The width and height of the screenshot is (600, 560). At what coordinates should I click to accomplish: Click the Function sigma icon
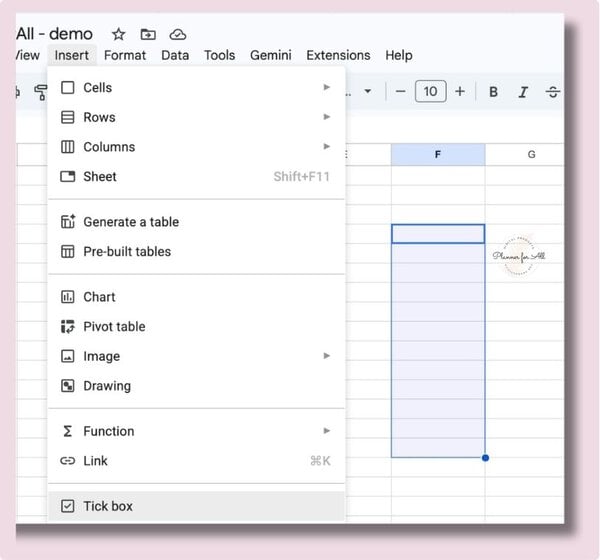pyautogui.click(x=68, y=431)
